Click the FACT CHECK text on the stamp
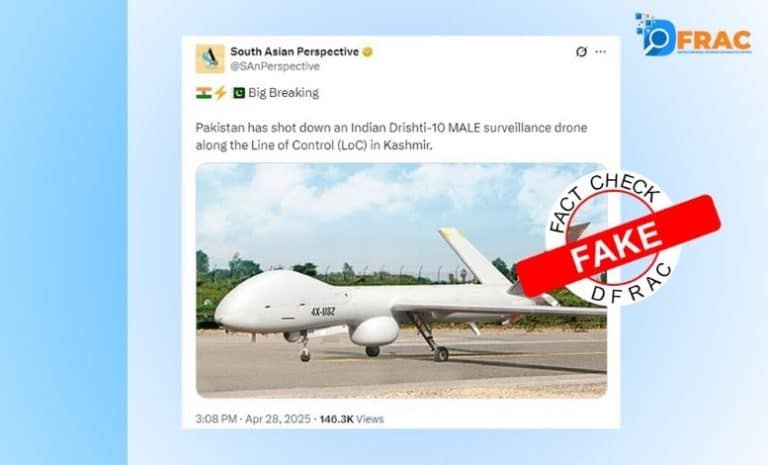Image resolution: width=768 pixels, height=465 pixels. (x=606, y=199)
